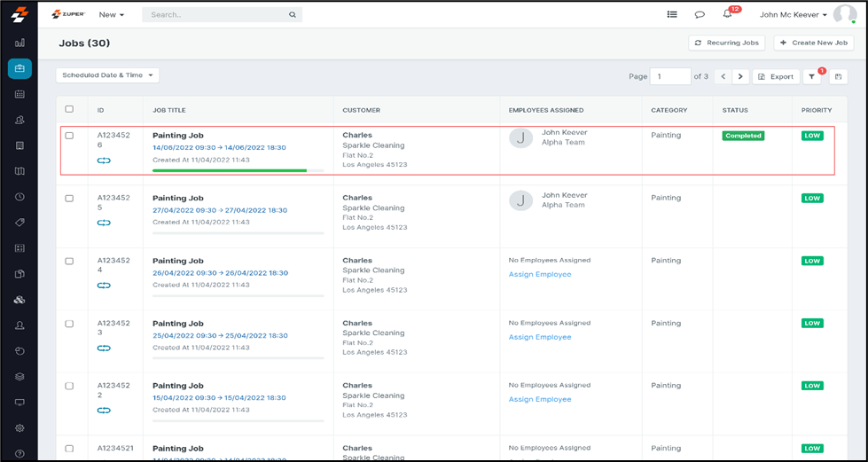The image size is (868, 462).
Task: Click the progress bar of job A1234526
Action: (238, 170)
